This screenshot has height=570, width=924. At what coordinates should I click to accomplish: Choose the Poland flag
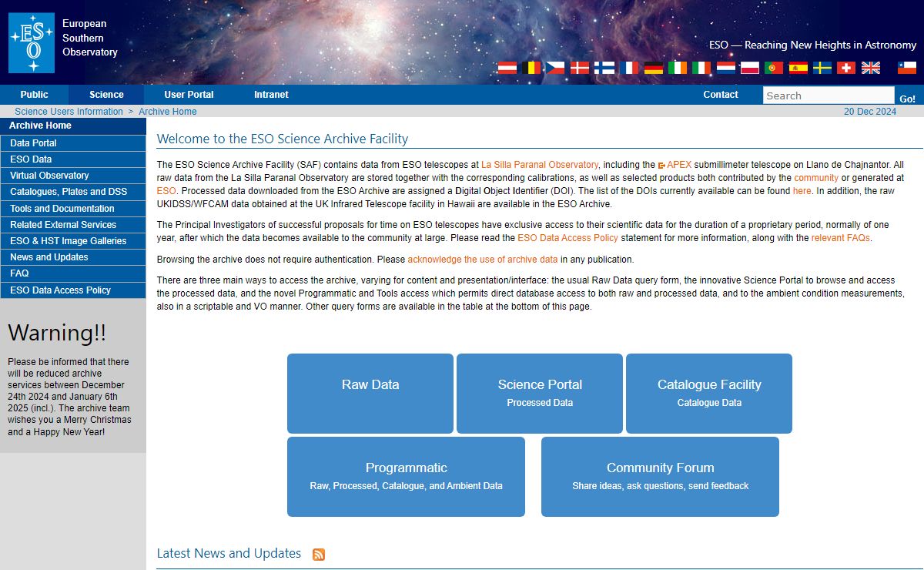pos(750,68)
